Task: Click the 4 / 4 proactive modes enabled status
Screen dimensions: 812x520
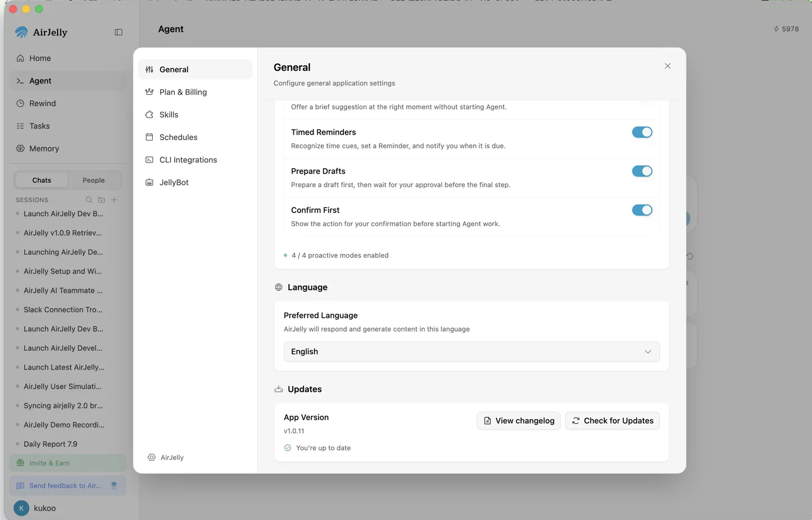Action: 336,255
